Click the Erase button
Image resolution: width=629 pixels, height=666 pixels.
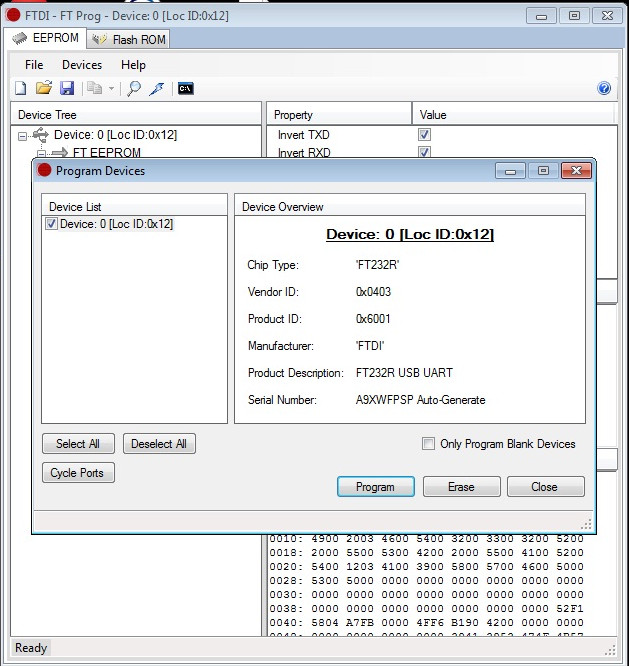pos(462,487)
